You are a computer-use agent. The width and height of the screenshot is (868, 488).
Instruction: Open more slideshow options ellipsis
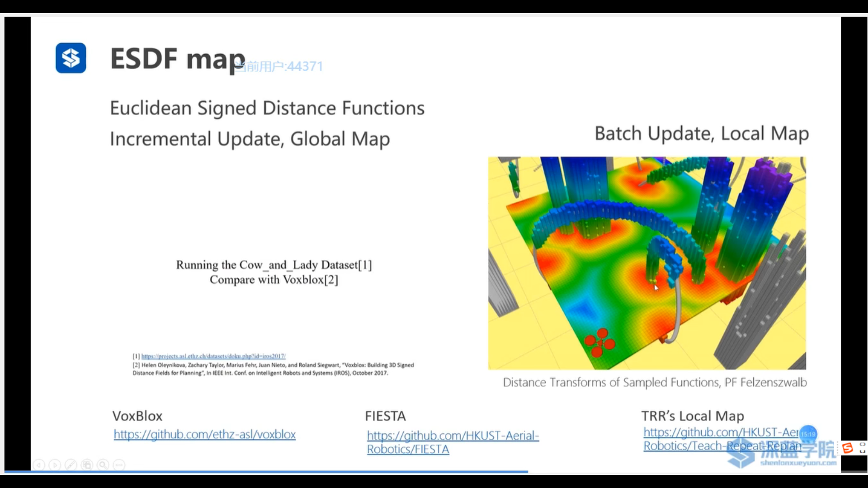119,465
